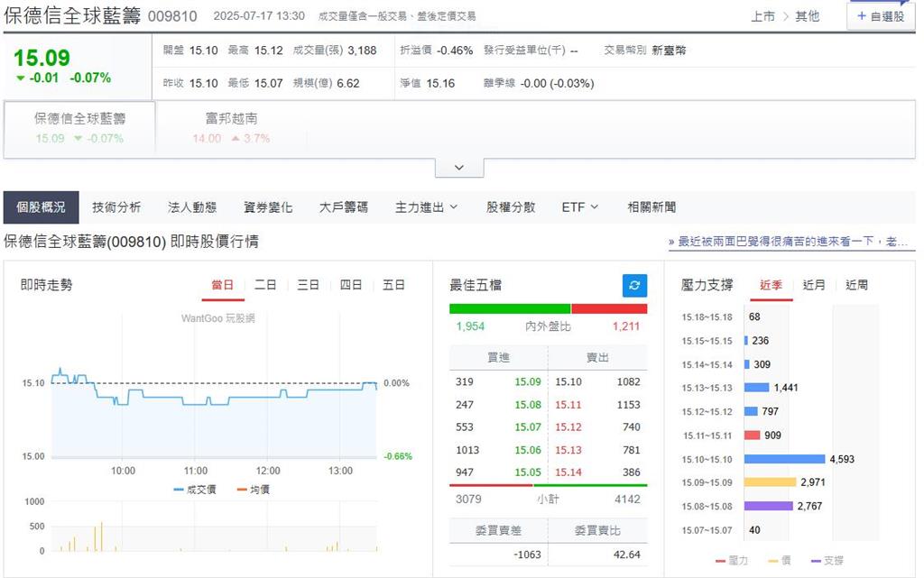Open the 上市 breadcrumb link
The height and width of the screenshot is (578, 924).
[762, 16]
